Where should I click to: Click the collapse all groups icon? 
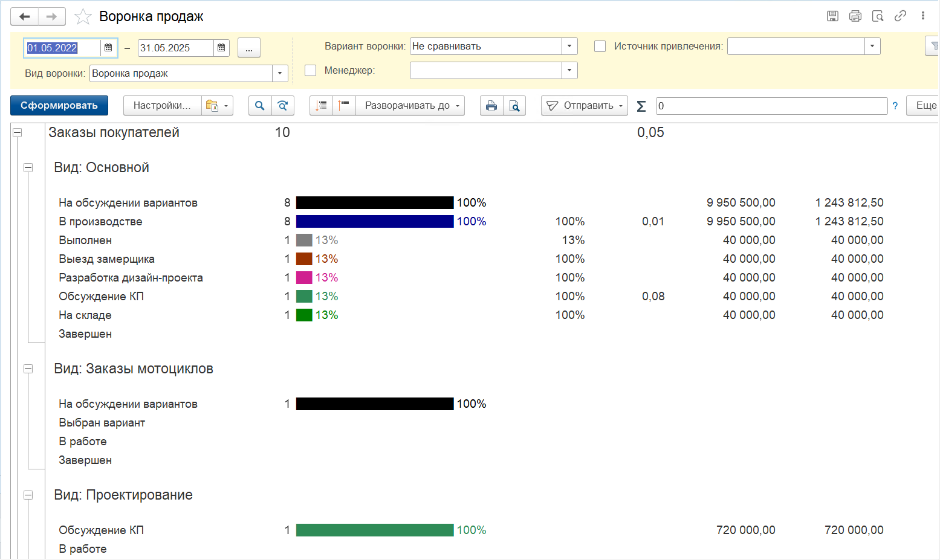pos(344,106)
